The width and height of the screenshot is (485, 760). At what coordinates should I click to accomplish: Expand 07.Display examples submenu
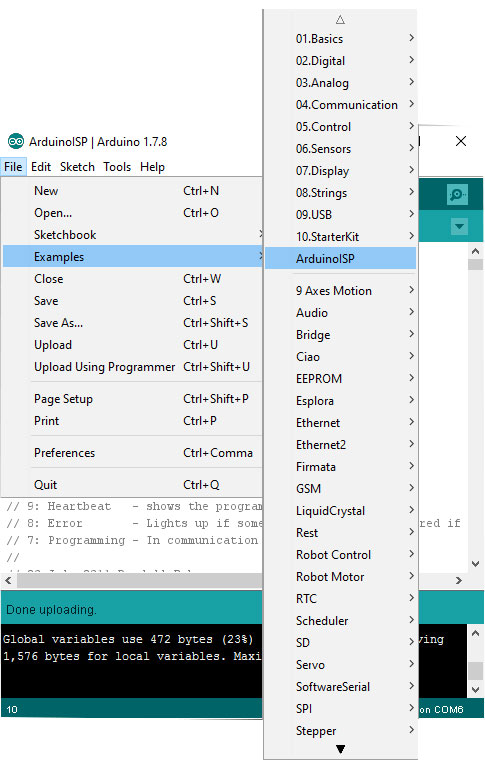(341, 171)
